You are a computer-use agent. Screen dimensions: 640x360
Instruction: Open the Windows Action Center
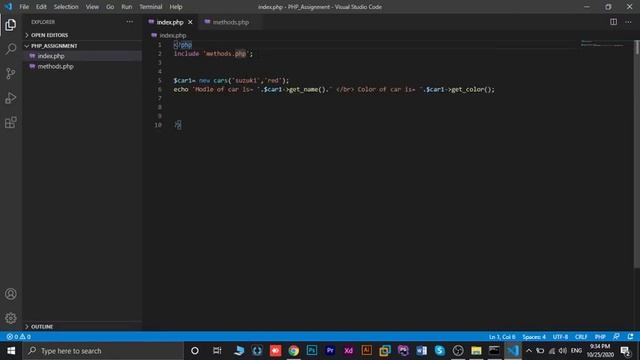[x=625, y=351]
